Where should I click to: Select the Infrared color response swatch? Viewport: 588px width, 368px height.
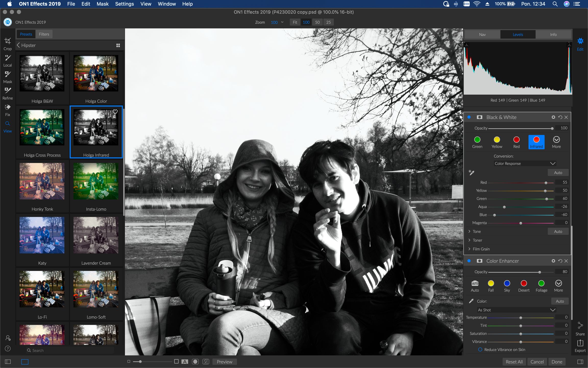[x=536, y=140]
